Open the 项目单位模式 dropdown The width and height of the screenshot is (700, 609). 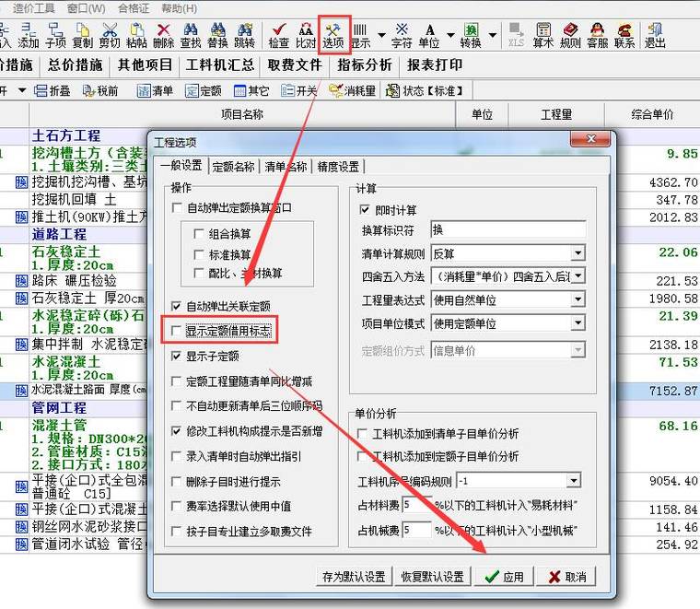[577, 324]
